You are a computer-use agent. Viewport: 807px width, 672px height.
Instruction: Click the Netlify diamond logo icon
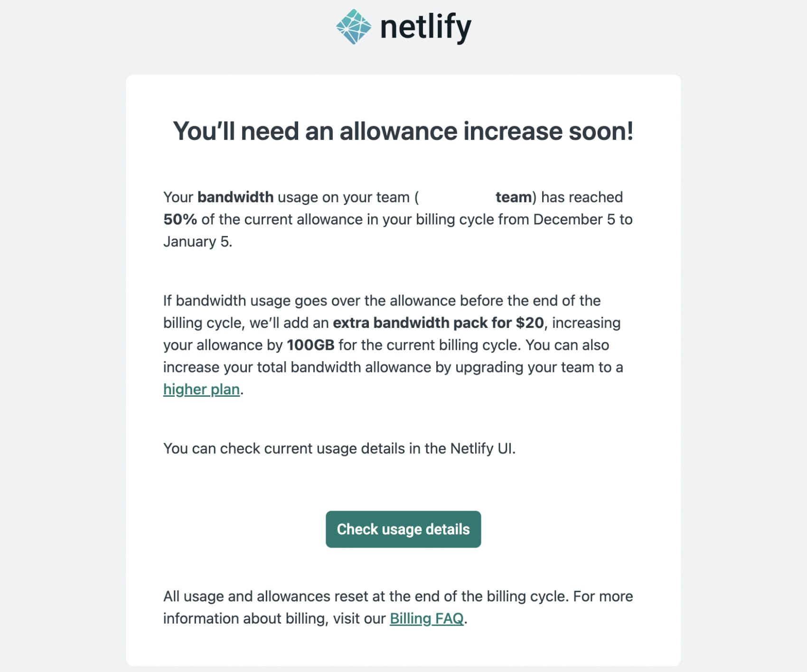click(x=354, y=27)
